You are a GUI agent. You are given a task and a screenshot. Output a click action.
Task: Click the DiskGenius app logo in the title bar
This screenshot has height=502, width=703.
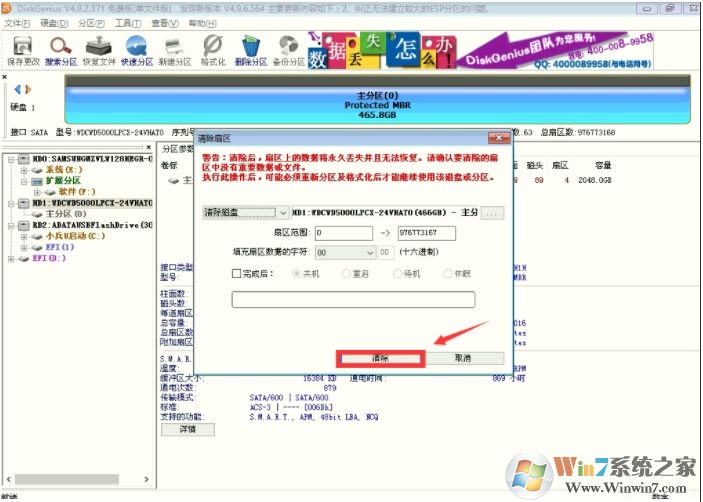pyautogui.click(x=7, y=8)
